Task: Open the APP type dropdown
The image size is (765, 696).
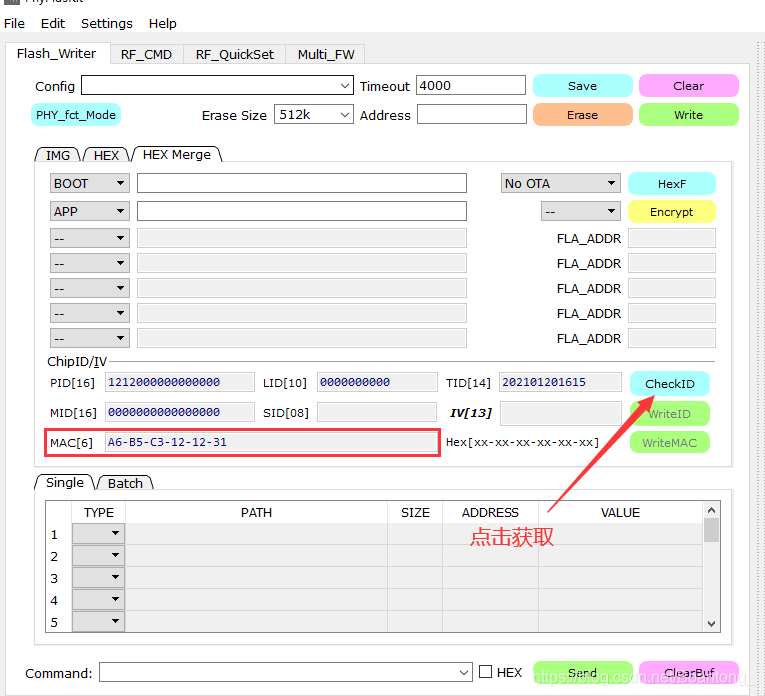Action: tap(90, 211)
